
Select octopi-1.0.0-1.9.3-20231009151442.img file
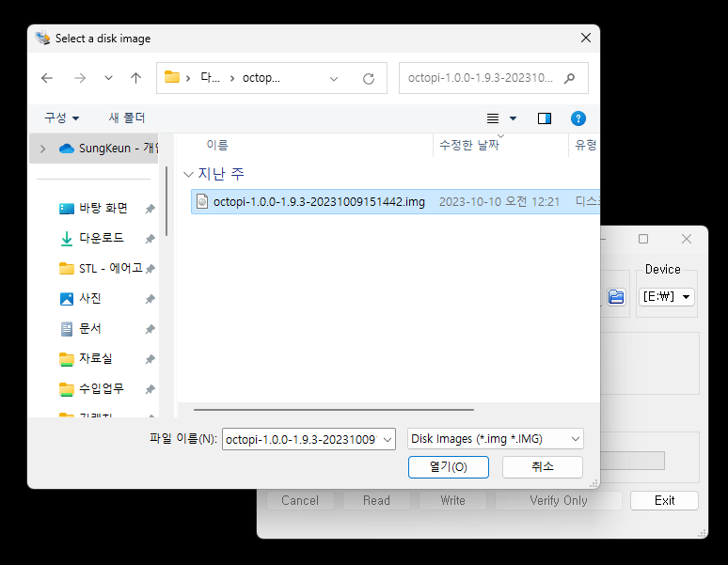point(395,202)
